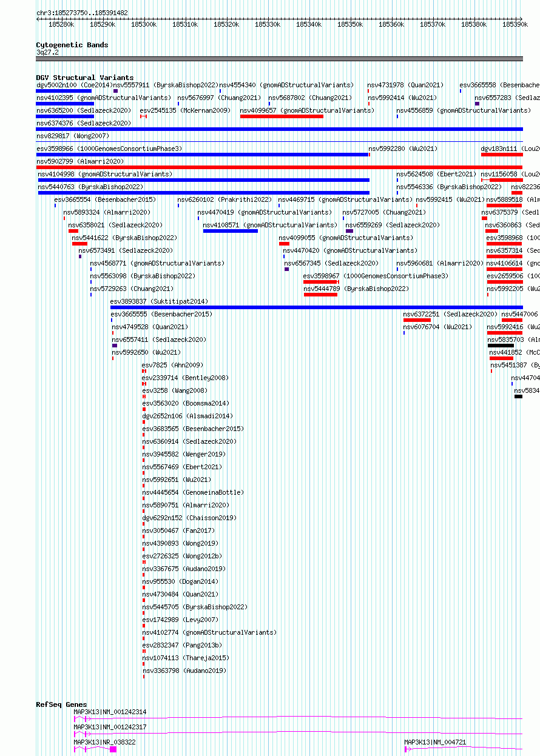Open variant nsv4104998 gnomAD label
This screenshot has height=756, width=540.
click(x=106, y=174)
